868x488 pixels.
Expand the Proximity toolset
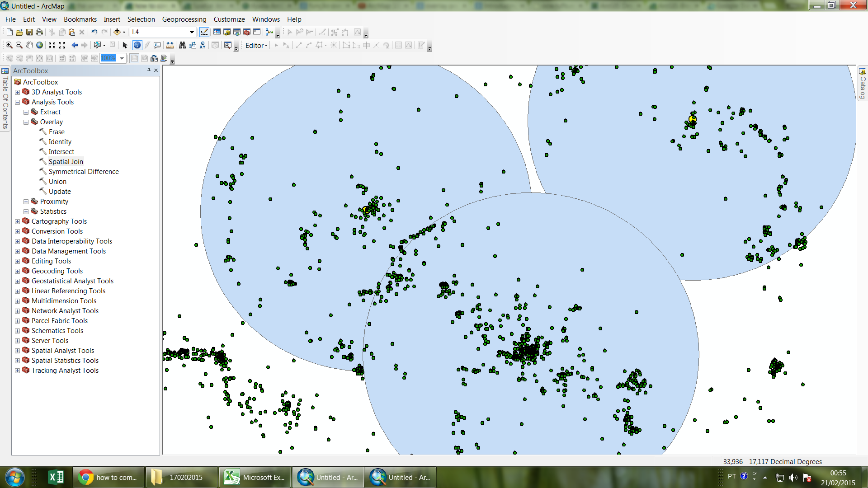pyautogui.click(x=26, y=202)
